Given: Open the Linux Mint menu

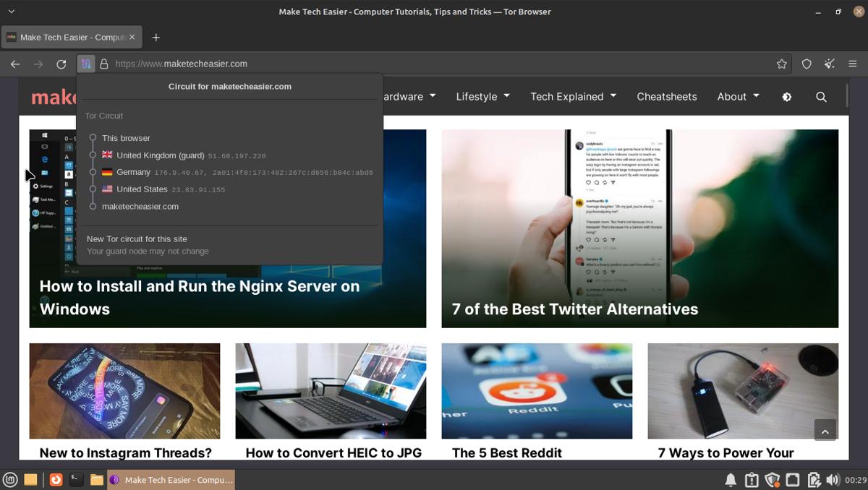Looking at the screenshot, I should point(10,479).
